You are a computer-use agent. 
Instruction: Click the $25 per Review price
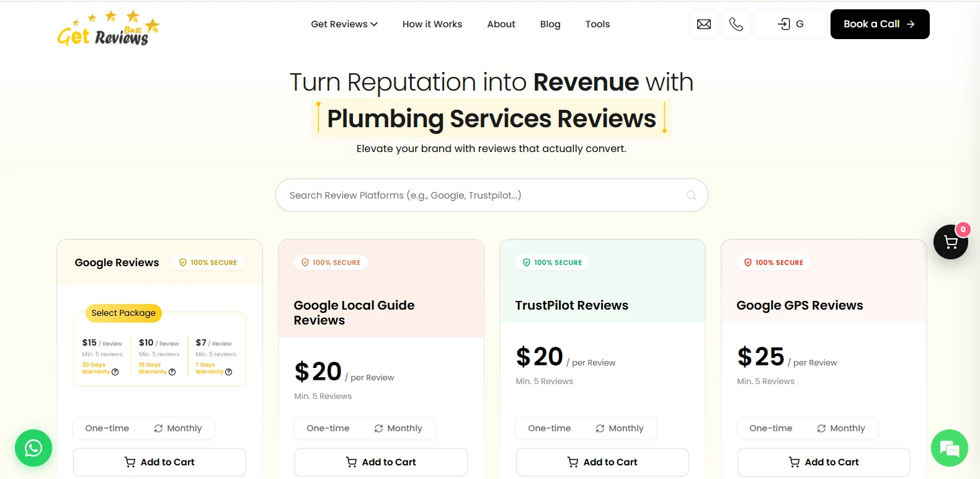pyautogui.click(x=786, y=357)
